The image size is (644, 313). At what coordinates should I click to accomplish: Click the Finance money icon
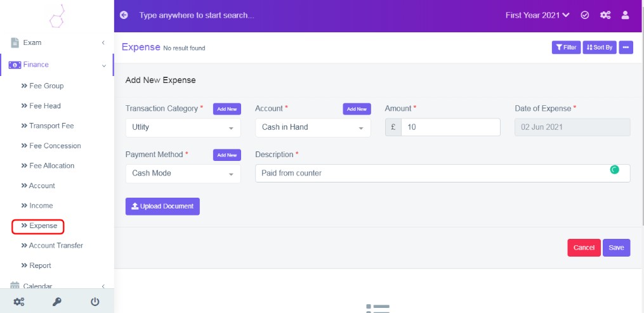pos(15,65)
